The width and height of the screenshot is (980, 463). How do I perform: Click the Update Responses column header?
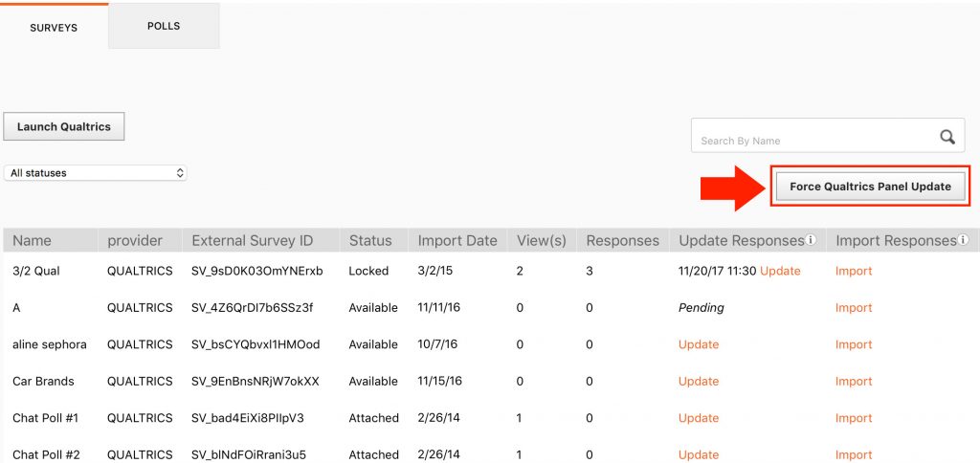742,240
